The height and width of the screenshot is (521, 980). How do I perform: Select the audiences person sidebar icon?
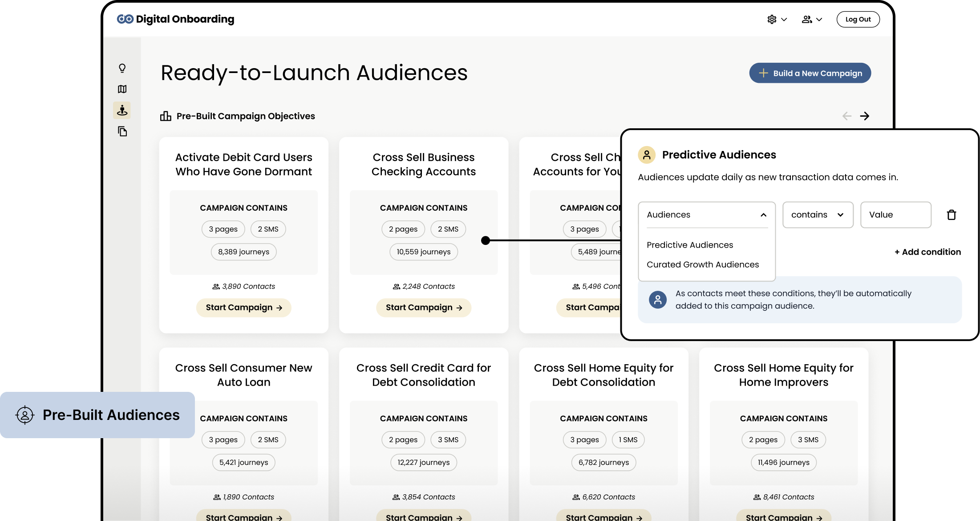[x=122, y=110]
